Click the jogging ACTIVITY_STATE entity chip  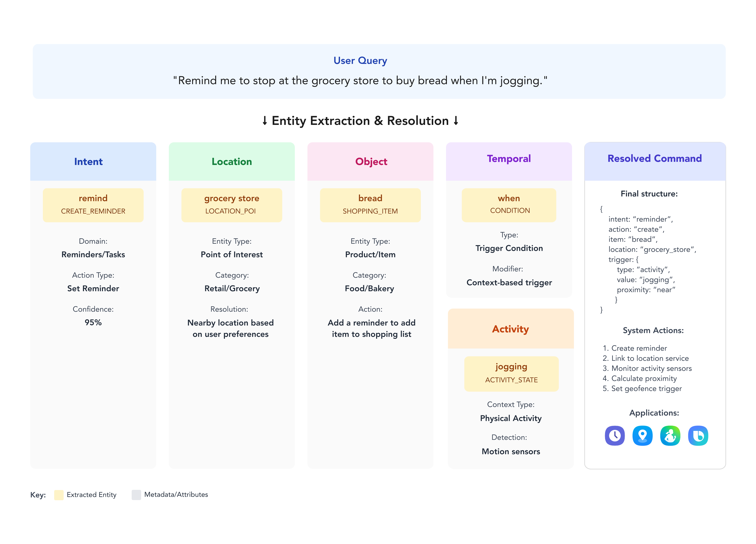click(511, 373)
